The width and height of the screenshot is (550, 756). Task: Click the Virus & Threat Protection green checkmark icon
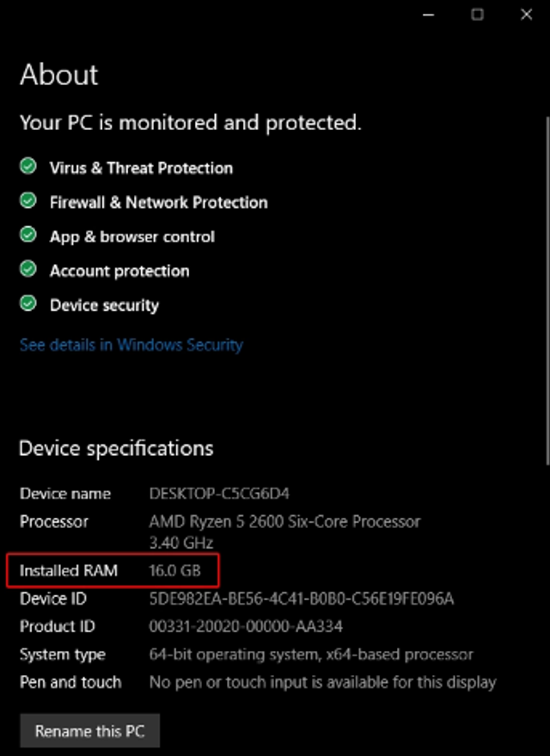pyautogui.click(x=28, y=166)
